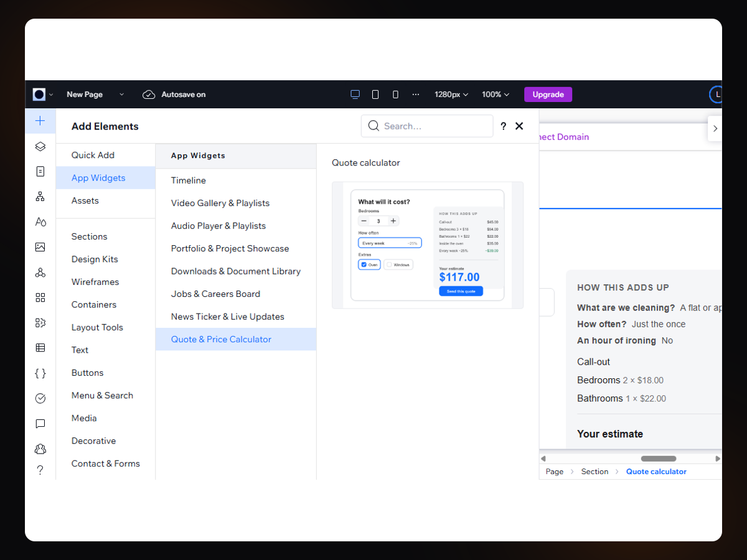Click the horizontal scrollbar thumb in canvas
The height and width of the screenshot is (560, 747).
[658, 459]
